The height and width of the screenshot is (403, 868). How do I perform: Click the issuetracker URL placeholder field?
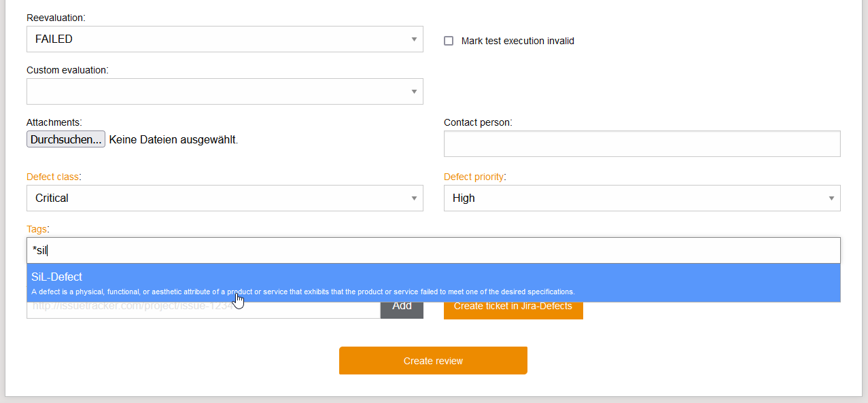point(204,306)
